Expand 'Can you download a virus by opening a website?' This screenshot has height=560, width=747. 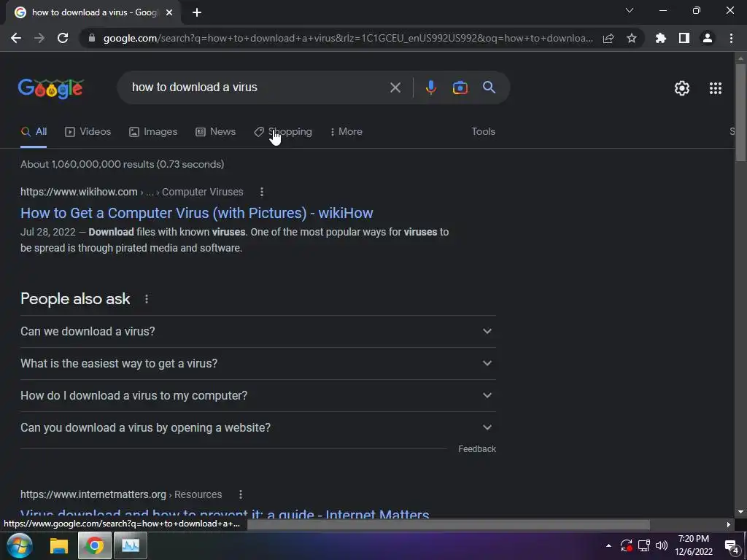click(258, 427)
